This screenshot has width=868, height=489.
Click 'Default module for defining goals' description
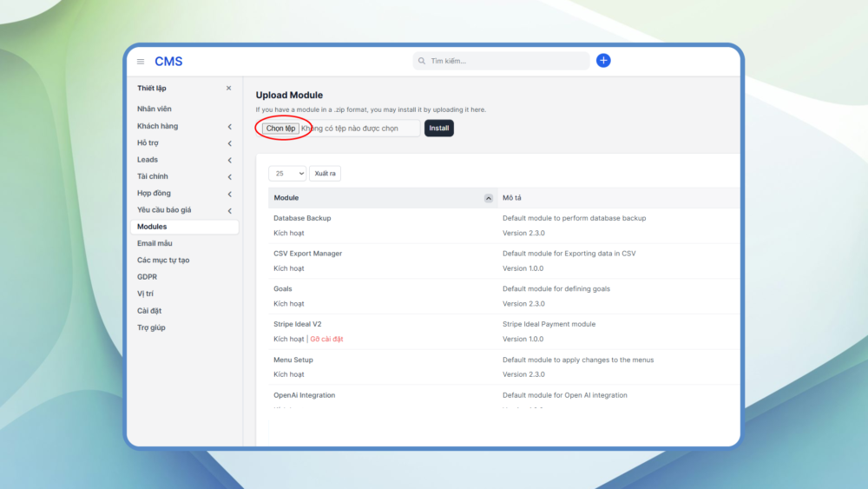556,289
